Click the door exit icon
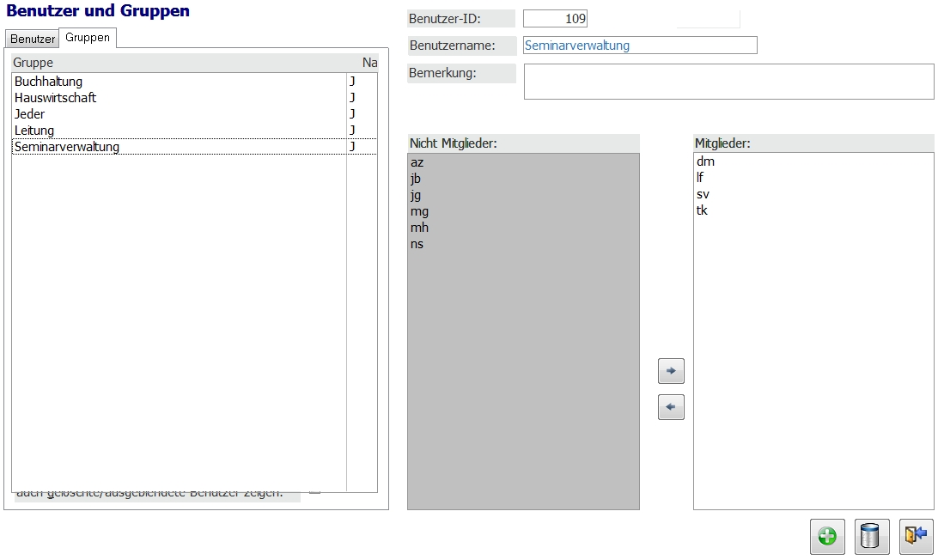 [x=916, y=537]
